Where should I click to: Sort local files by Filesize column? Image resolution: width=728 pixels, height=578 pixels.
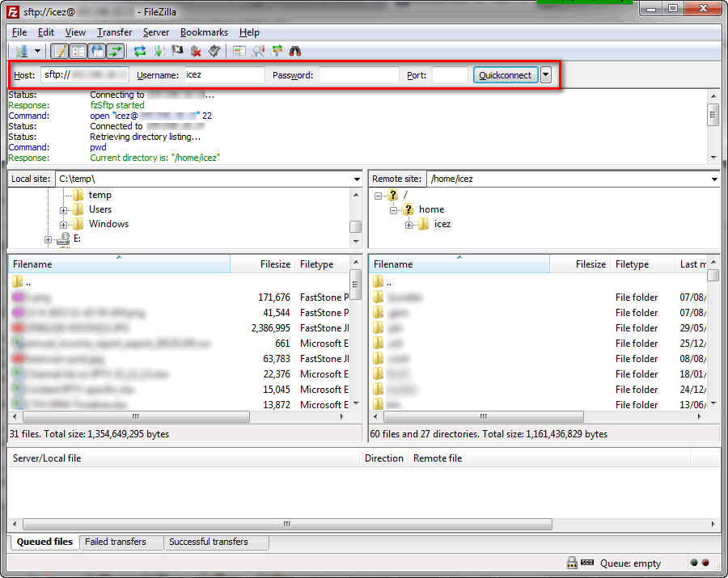tap(263, 264)
